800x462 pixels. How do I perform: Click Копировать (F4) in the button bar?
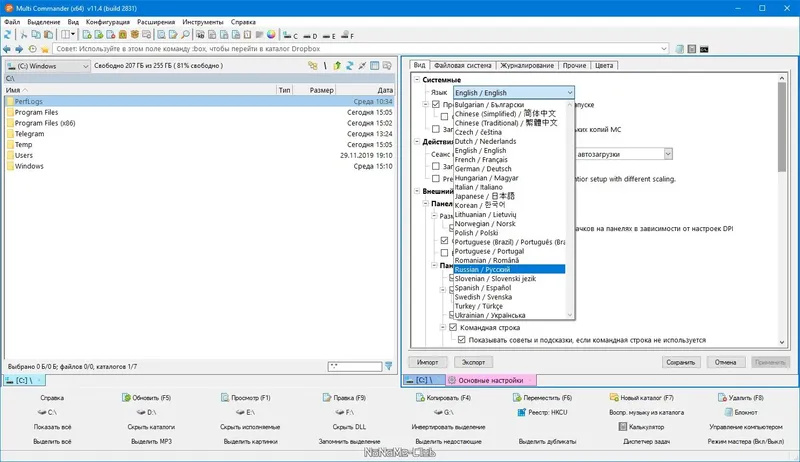[443, 398]
